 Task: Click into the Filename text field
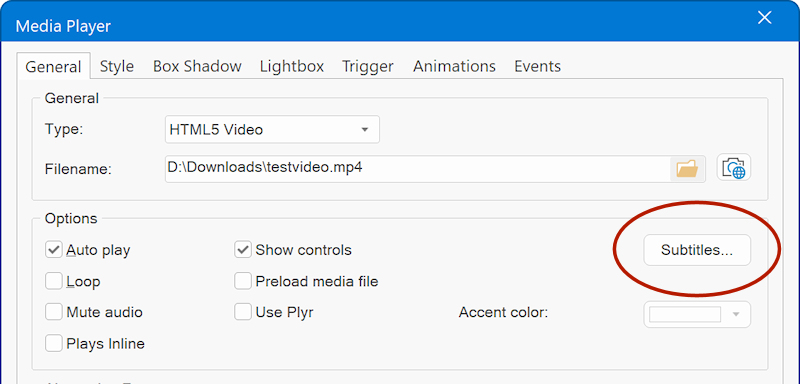point(417,169)
